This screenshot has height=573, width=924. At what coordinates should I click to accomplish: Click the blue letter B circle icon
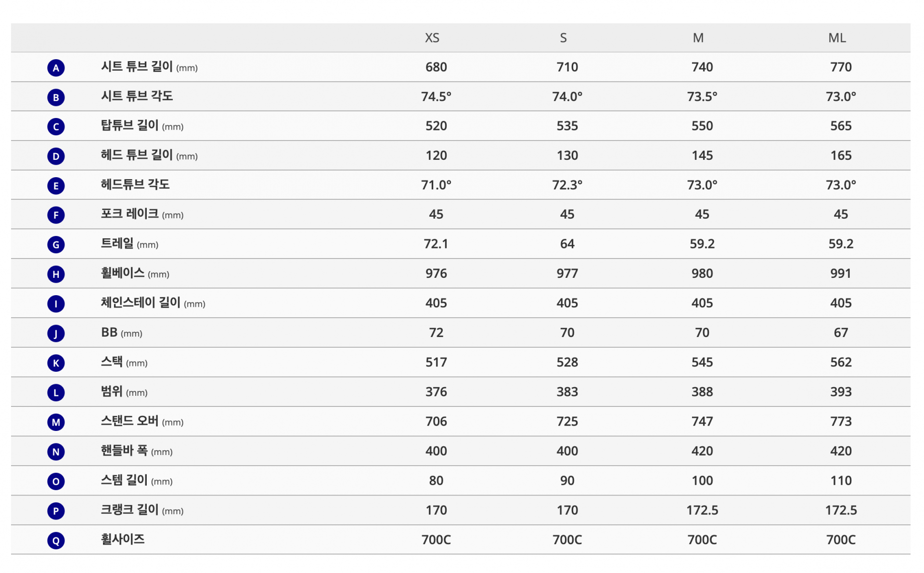click(x=56, y=97)
